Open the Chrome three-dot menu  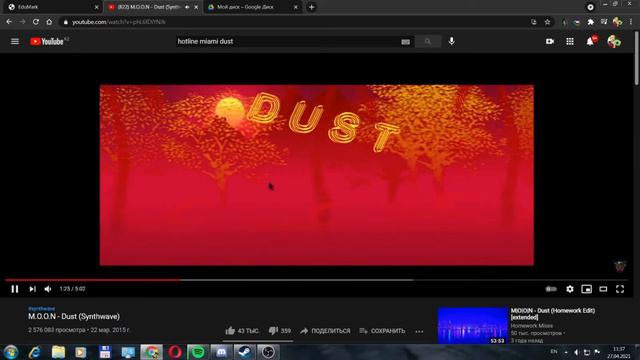click(x=631, y=22)
